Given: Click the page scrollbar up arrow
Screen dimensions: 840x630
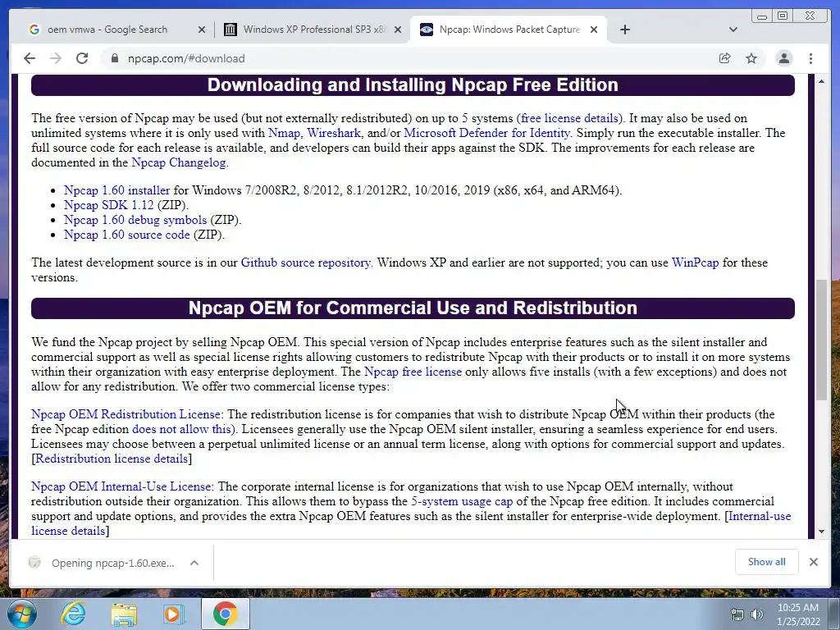Looking at the screenshot, I should [821, 81].
